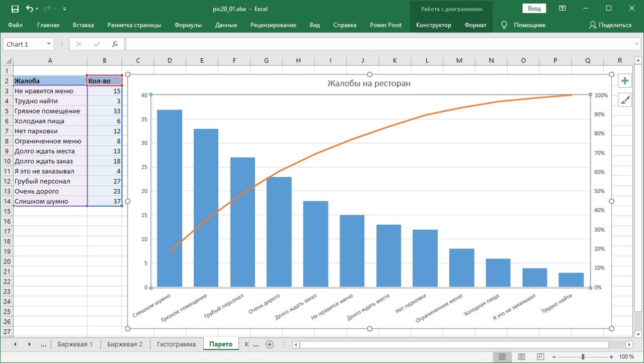The height and width of the screenshot is (363, 644).
Task: Switch to the Биржевая 1 sheet tab
Action: [75, 344]
